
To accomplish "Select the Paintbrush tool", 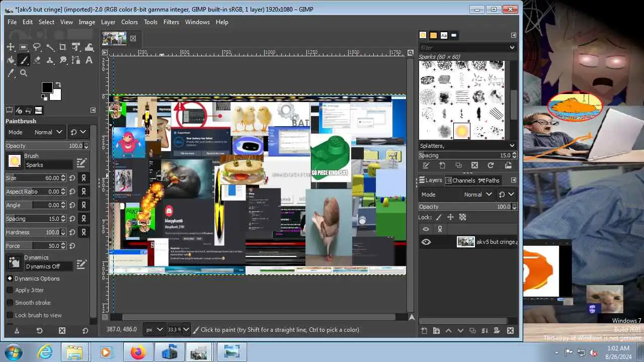I will [x=24, y=60].
